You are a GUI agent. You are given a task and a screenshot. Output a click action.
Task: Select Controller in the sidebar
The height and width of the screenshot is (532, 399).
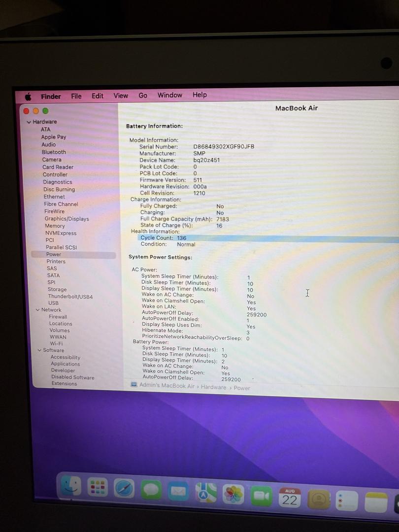(x=55, y=174)
